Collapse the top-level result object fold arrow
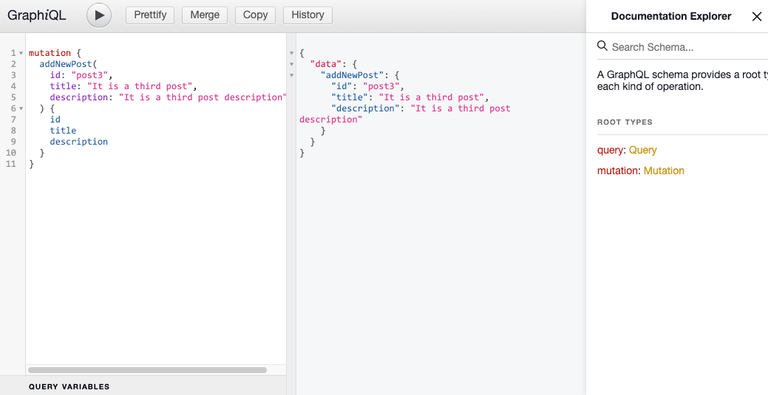This screenshot has height=395, width=768. click(x=291, y=53)
